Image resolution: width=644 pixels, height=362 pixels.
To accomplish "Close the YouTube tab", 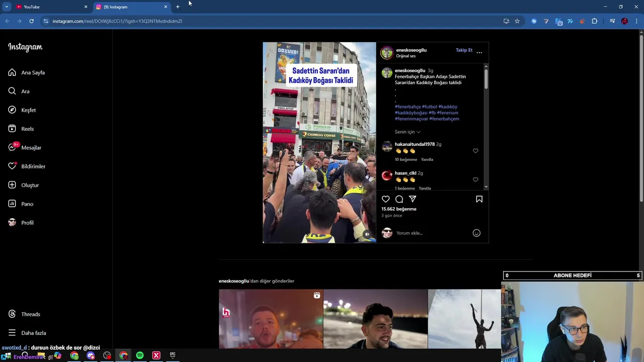I will pos(86,7).
